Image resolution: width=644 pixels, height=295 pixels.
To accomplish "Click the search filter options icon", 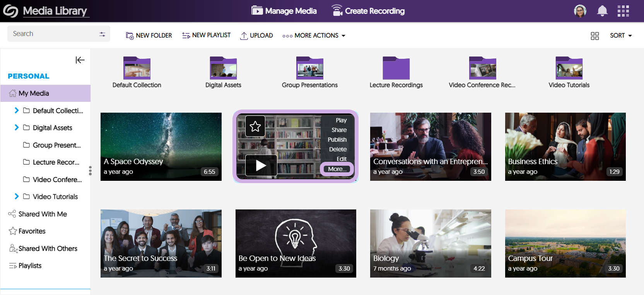I will click(x=102, y=34).
